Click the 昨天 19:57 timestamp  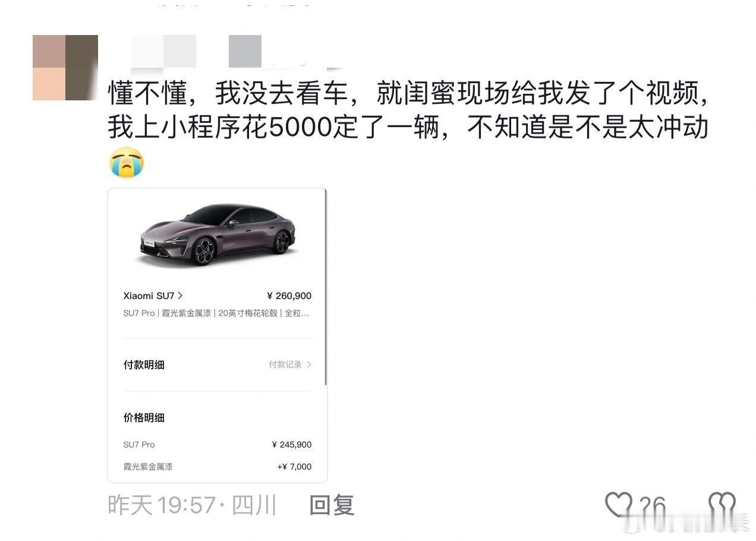(x=161, y=505)
